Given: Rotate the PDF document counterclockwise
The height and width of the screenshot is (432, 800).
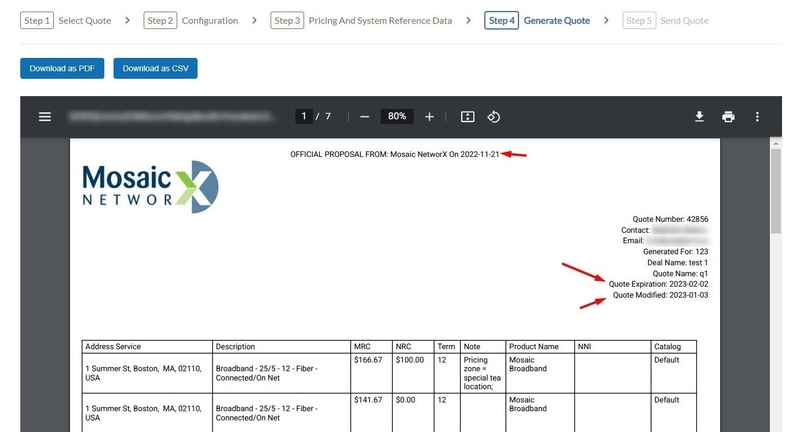Looking at the screenshot, I should [x=493, y=117].
